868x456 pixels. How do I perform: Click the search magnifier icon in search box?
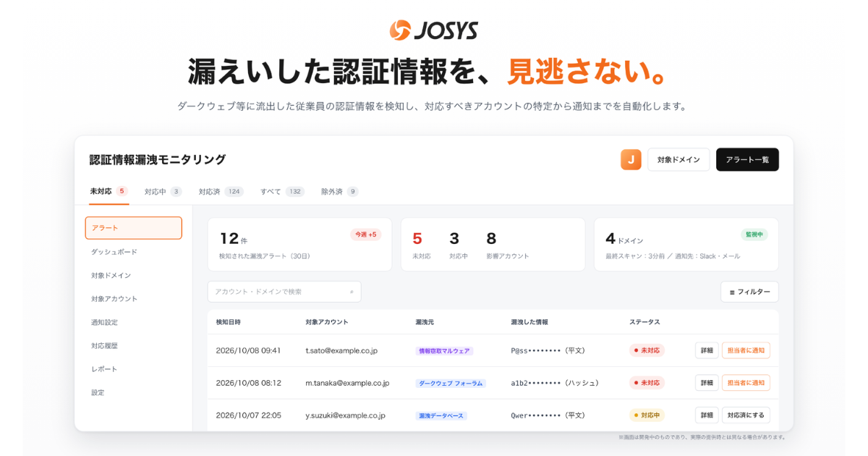click(352, 292)
